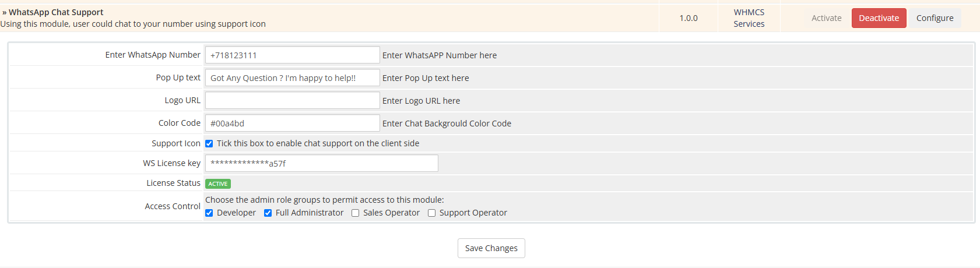
Task: Click the 'Logo URL' row label
Action: click(x=182, y=100)
